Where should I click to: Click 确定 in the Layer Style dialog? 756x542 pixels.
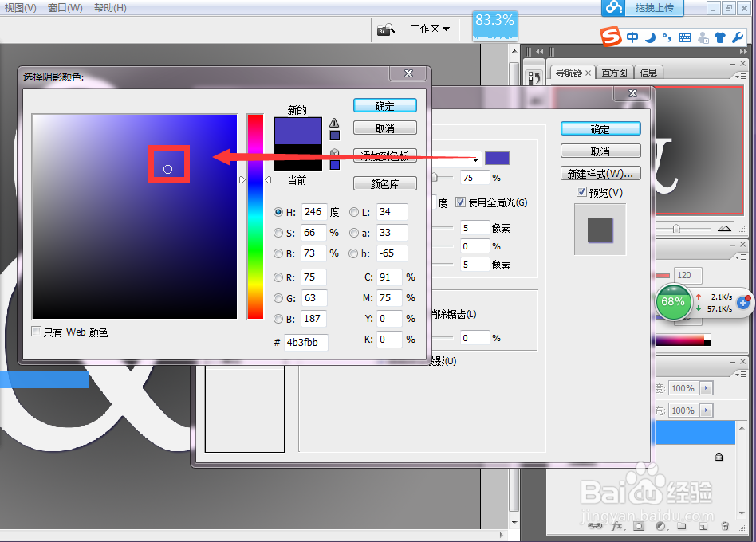point(600,129)
